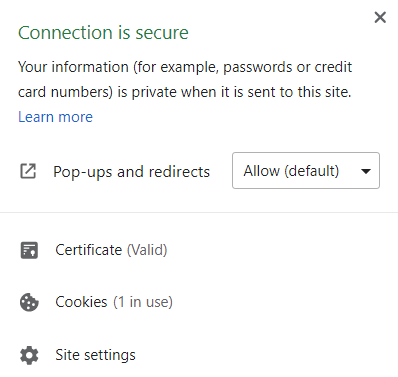Click the gear icon for site settings

point(29,355)
